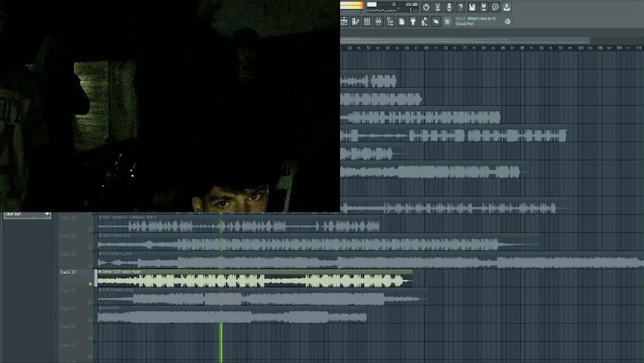Click bar 105 on the timeline ruler
The image size is (644, 363).
(x=600, y=48)
